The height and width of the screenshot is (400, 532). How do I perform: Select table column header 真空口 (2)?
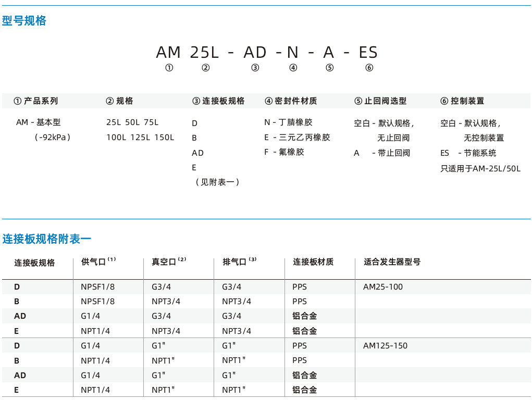169,261
